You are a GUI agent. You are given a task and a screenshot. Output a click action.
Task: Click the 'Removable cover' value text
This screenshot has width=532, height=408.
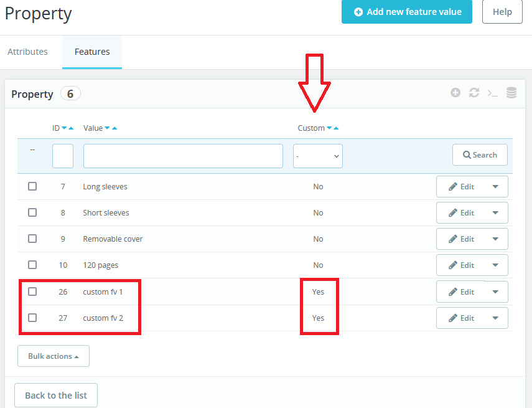(113, 239)
